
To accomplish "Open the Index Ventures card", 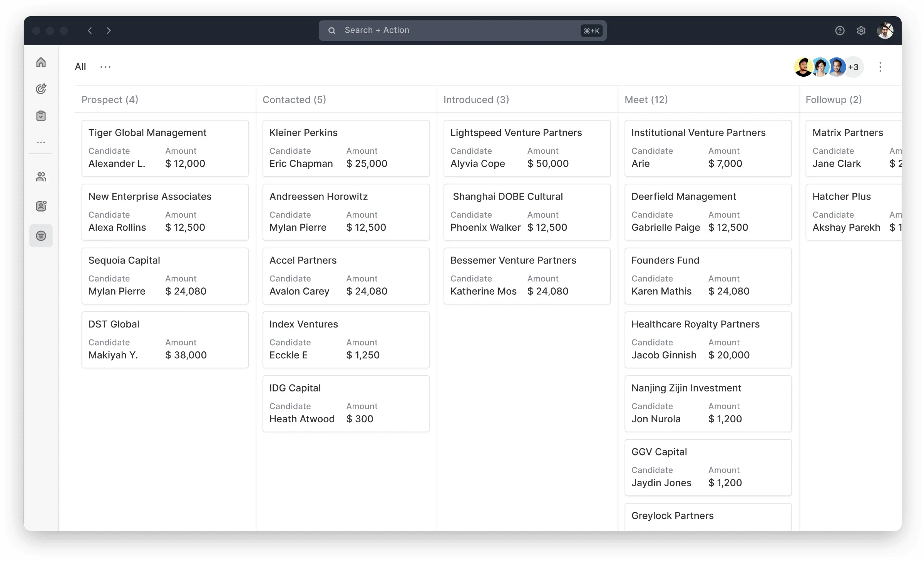I will (346, 340).
